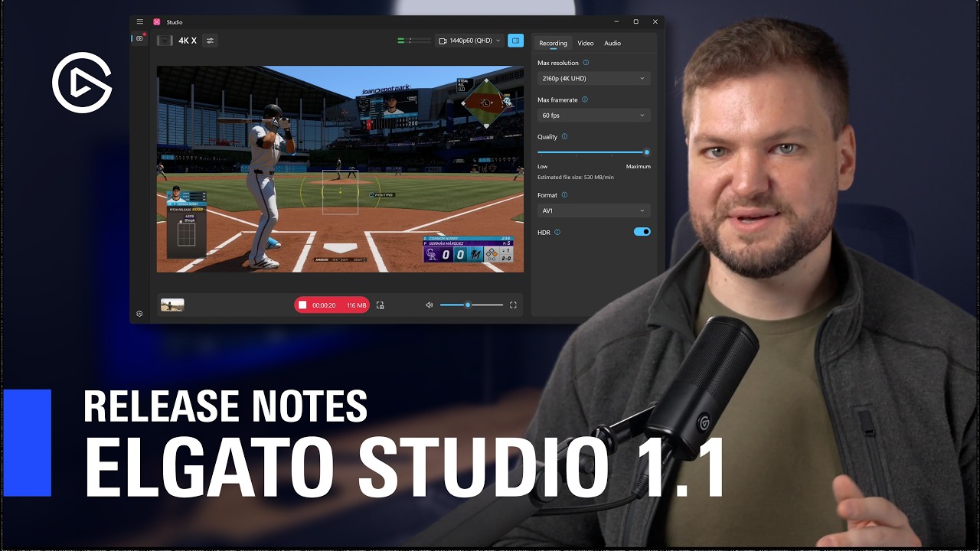
Task: Show Max resolution info tooltip
Action: coord(586,63)
